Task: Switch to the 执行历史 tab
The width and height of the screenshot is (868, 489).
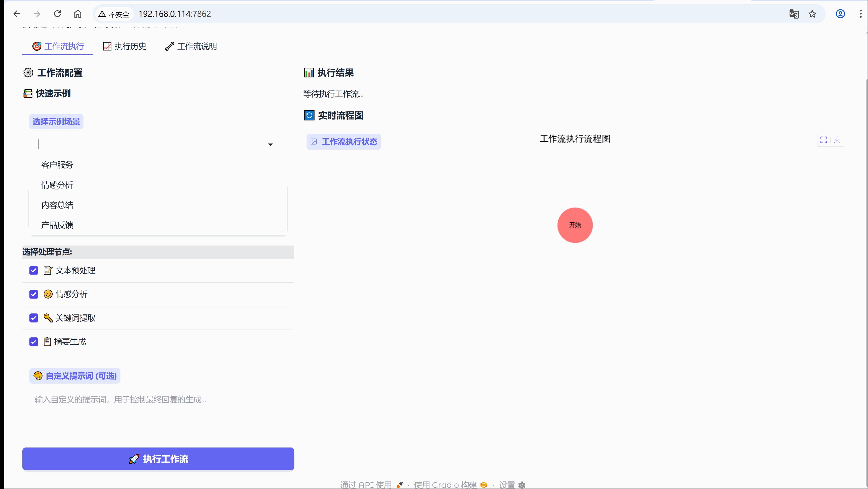Action: (124, 46)
